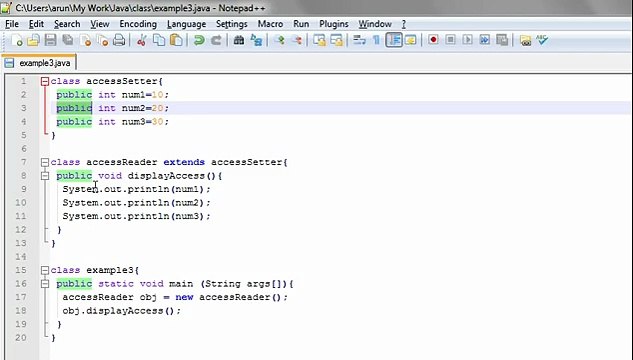Open the Window menu
The image size is (633, 360).
375,24
